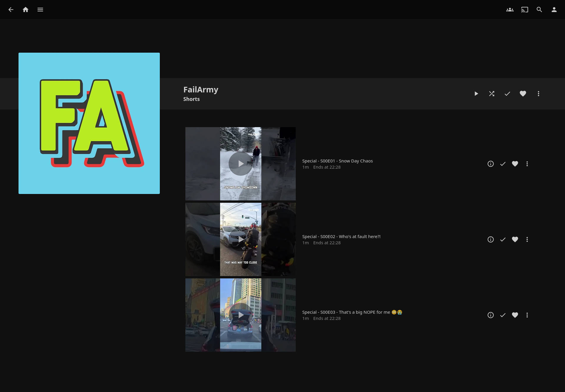Favorite the big NOPE episode
Viewport: 565px width, 392px height.
(x=515, y=315)
